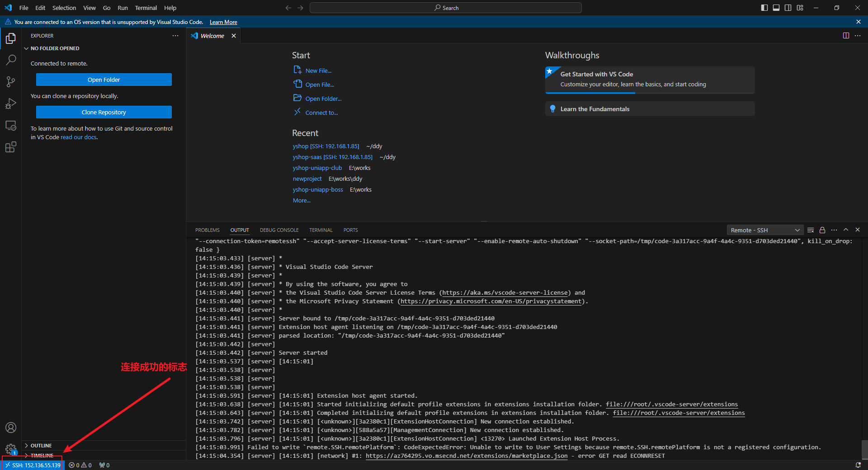868x470 pixels.
Task: Switch to the DEBUG CONSOLE tab
Action: [x=279, y=230]
